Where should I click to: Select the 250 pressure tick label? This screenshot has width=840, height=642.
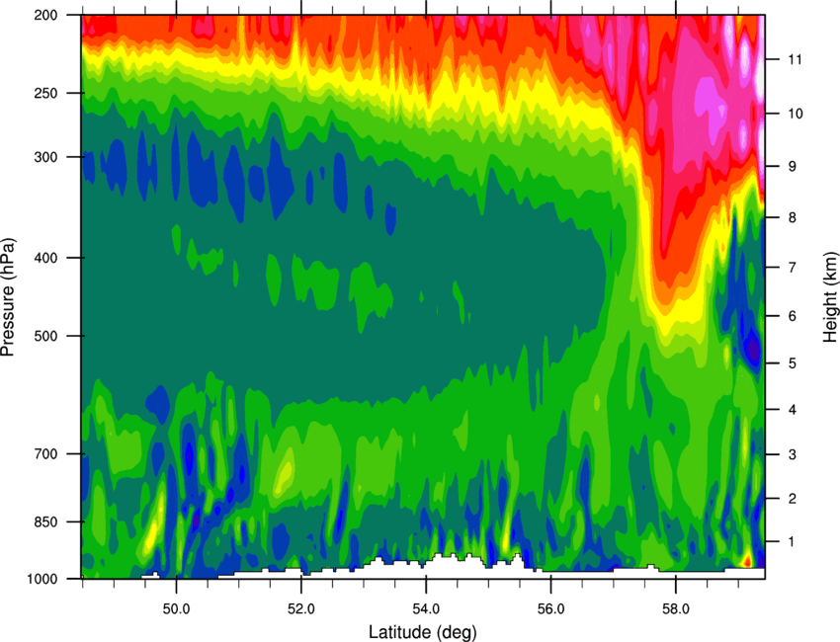pos(46,93)
